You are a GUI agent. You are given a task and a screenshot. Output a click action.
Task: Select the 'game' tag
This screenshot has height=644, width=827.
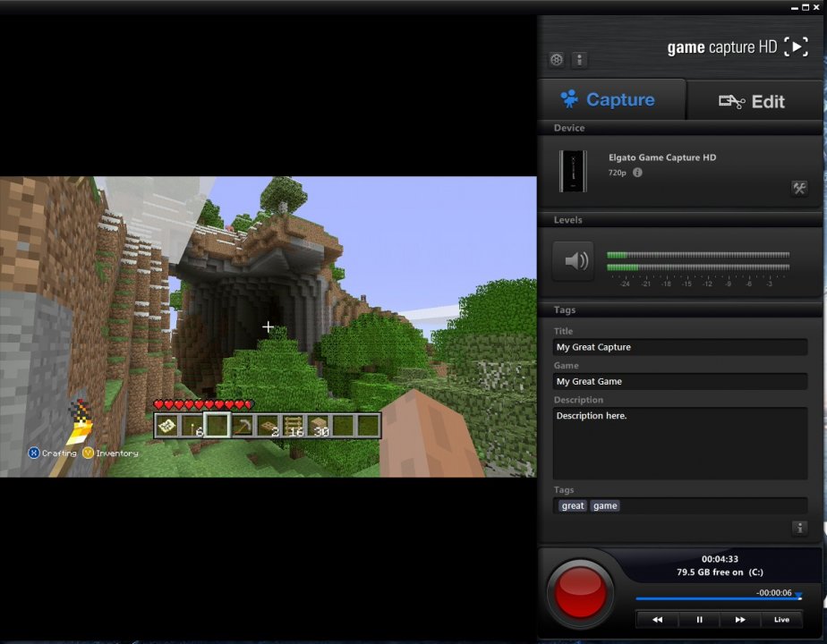605,506
